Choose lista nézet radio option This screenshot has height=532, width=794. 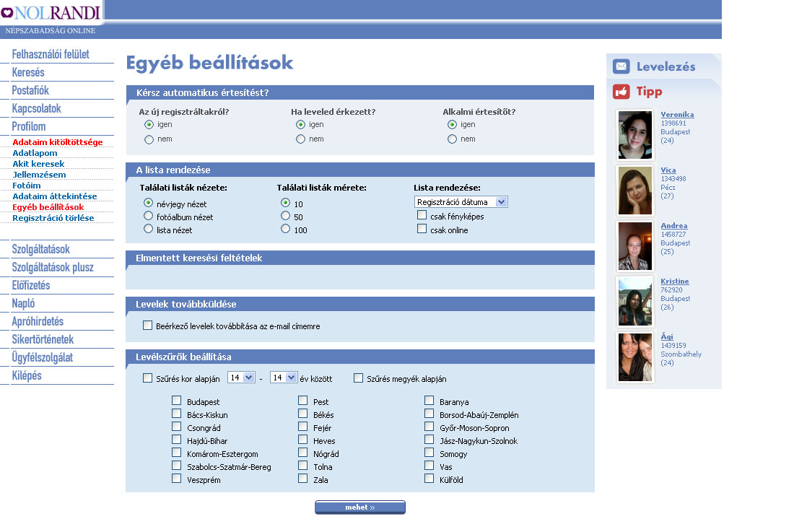(x=149, y=230)
